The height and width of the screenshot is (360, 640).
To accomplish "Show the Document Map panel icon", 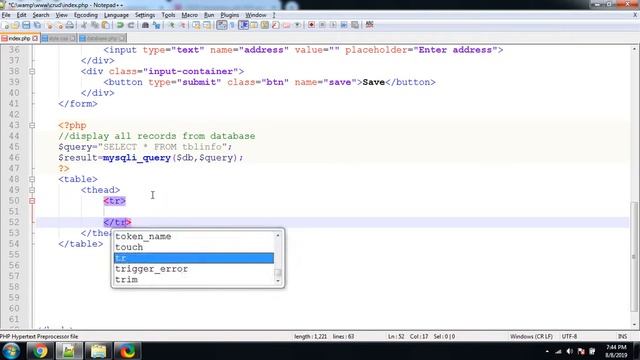I will pos(264,25).
